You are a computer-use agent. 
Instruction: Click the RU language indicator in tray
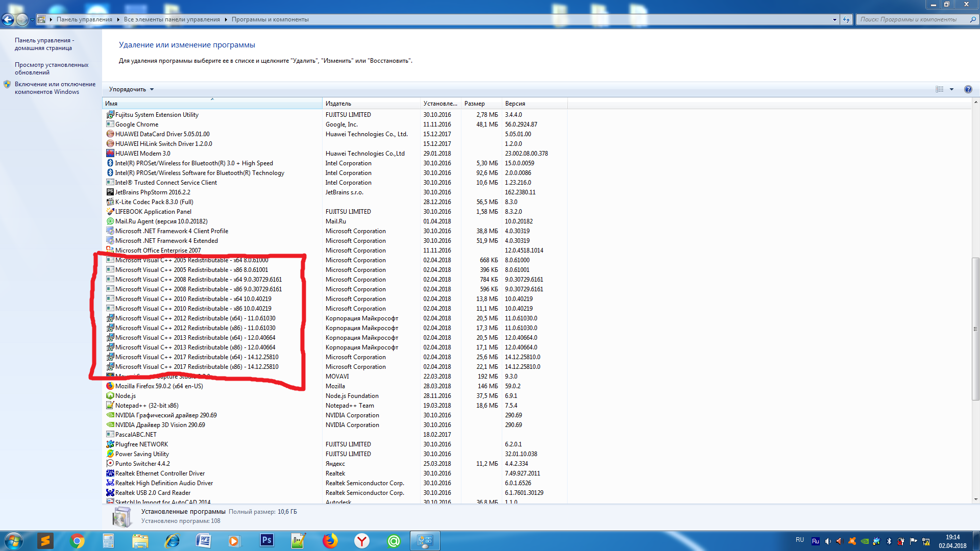pyautogui.click(x=799, y=540)
